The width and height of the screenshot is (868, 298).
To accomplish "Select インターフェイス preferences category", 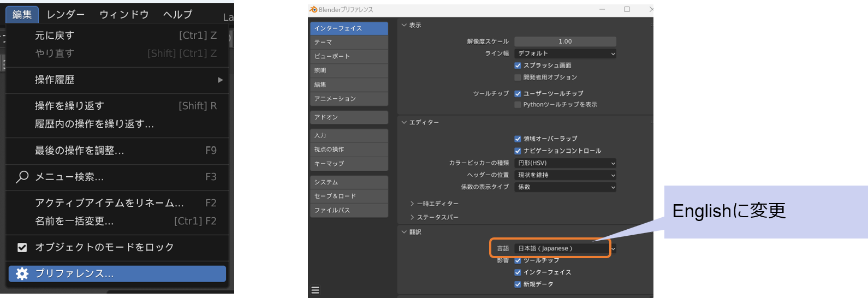I will pos(349,28).
